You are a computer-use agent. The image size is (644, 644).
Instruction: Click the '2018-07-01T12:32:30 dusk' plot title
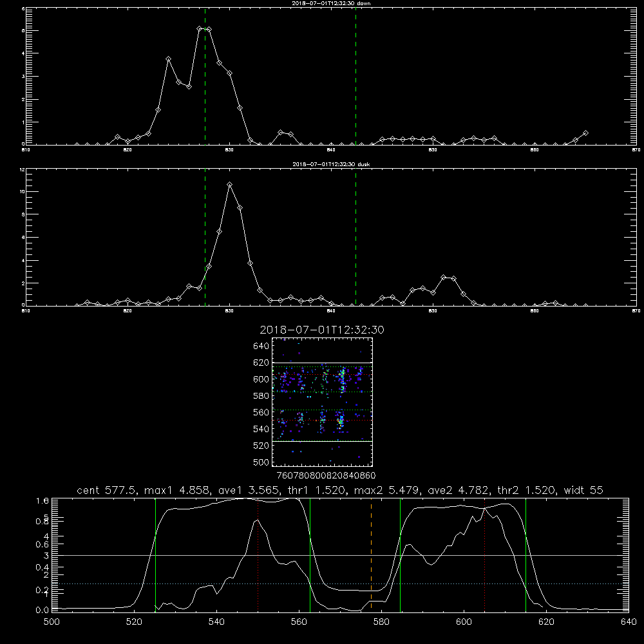pos(331,164)
